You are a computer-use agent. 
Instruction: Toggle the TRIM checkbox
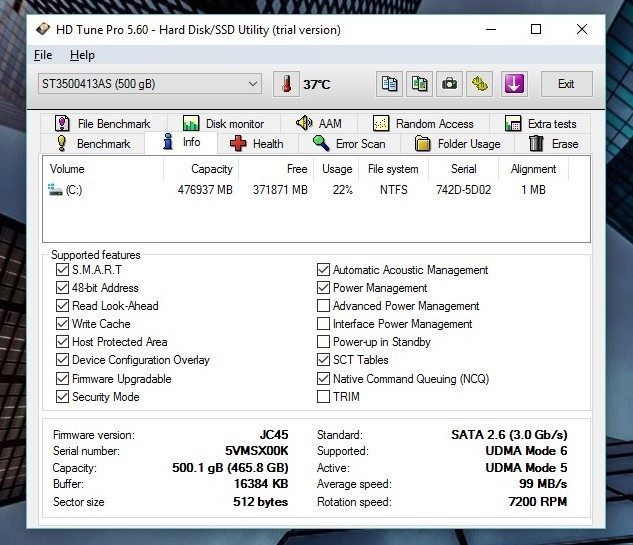pos(323,397)
